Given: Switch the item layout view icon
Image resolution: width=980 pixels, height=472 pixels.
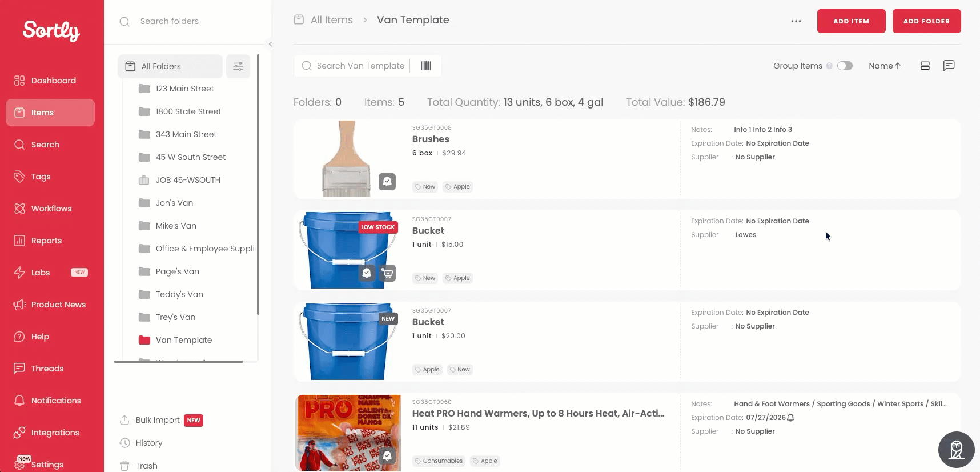Looking at the screenshot, I should point(925,66).
